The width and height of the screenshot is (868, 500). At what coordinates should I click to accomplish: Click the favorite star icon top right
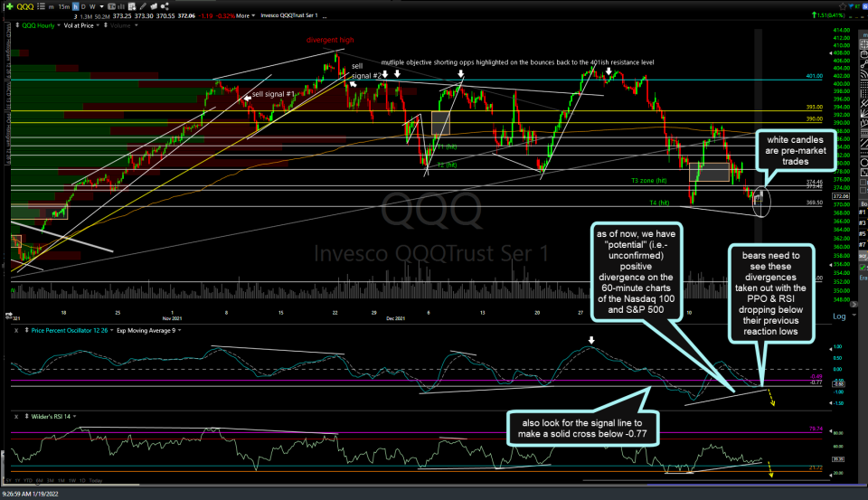[x=843, y=6]
